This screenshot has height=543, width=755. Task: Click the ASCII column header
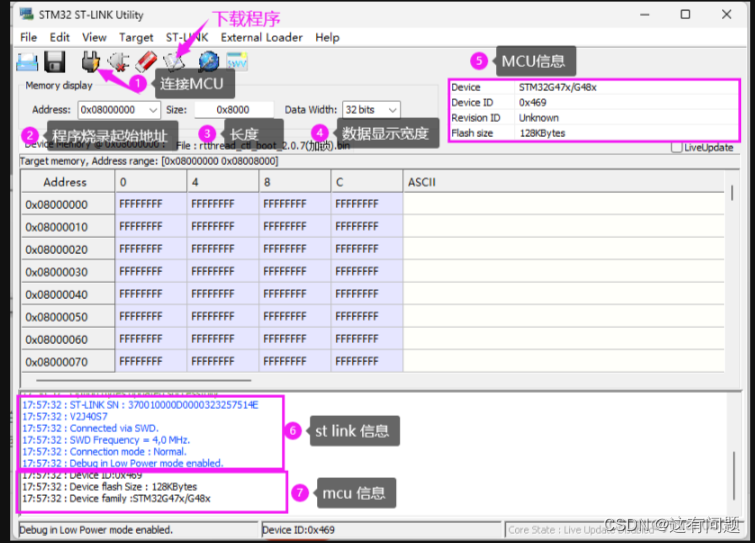[x=563, y=182]
